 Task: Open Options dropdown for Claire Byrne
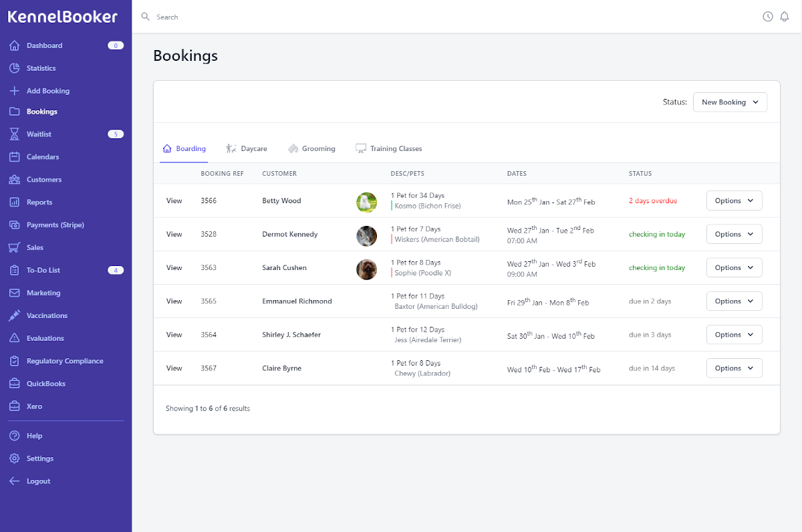[x=734, y=368]
